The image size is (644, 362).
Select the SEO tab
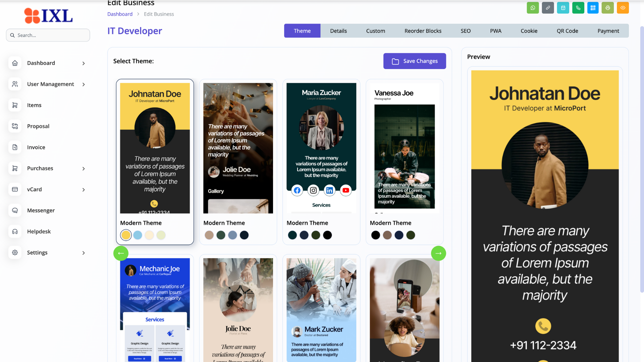(x=466, y=31)
